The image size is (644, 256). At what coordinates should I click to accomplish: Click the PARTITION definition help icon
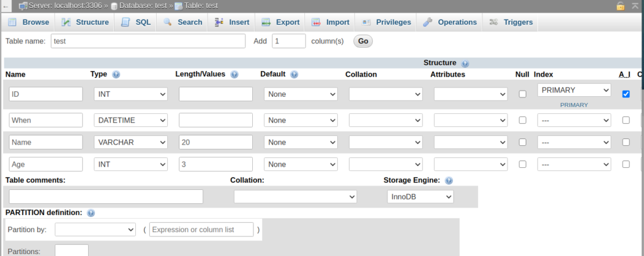click(x=91, y=213)
